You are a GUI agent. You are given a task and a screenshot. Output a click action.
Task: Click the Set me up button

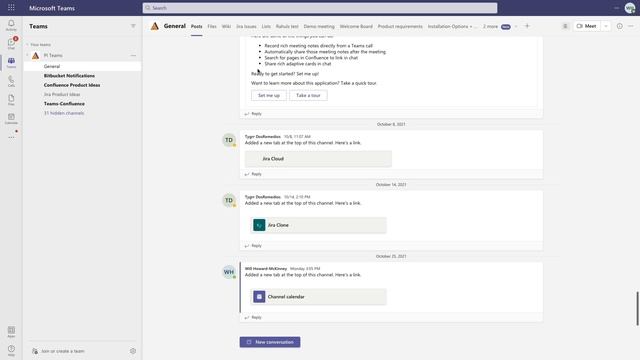pyautogui.click(x=269, y=95)
